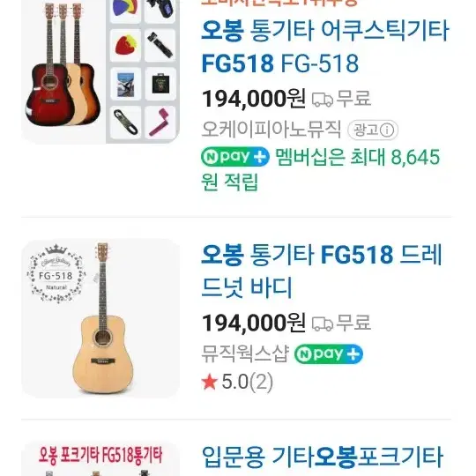Viewport: 476px width, 476px height.
Task: Click free-shipping truck icon in first listing
Action: click(x=323, y=100)
